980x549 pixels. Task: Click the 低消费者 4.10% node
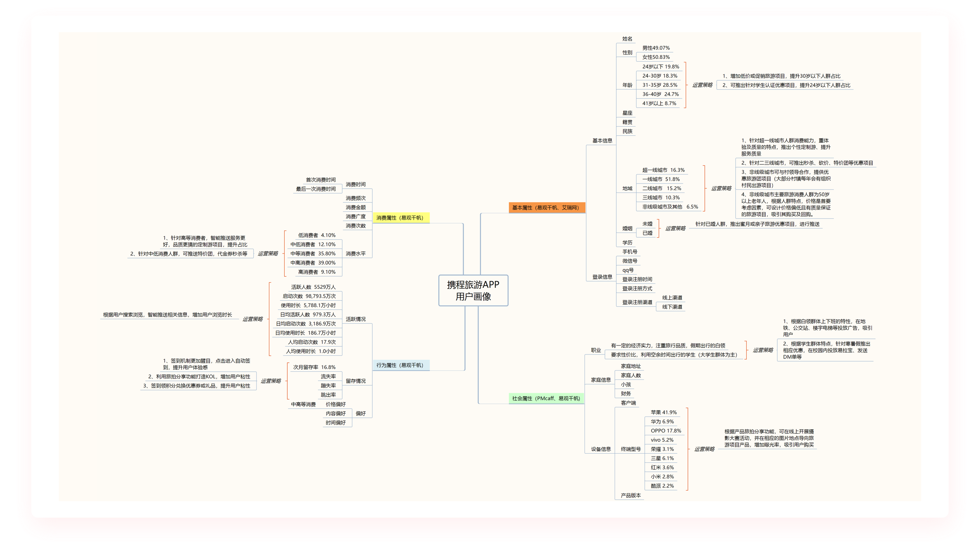(x=317, y=235)
